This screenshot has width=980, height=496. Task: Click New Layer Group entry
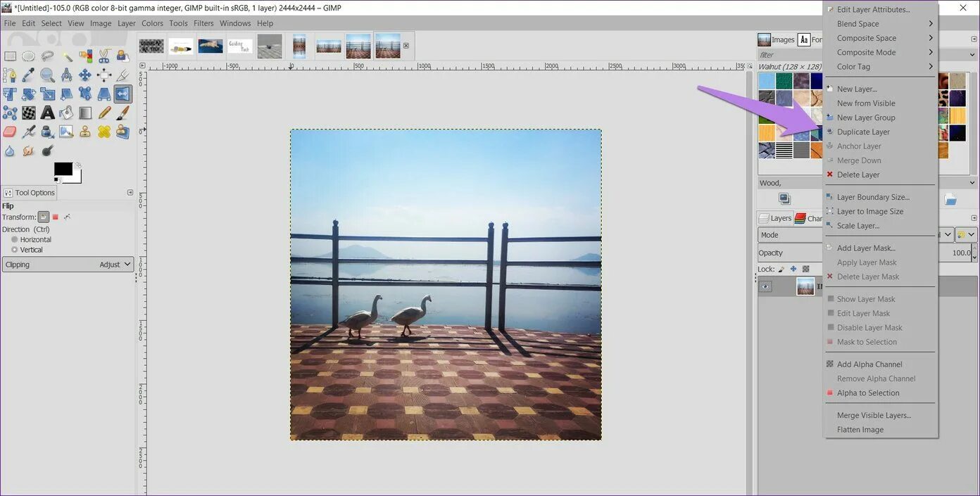pos(881,117)
